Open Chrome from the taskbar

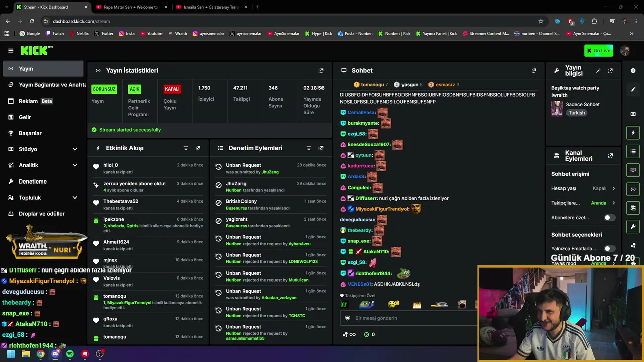click(40, 354)
